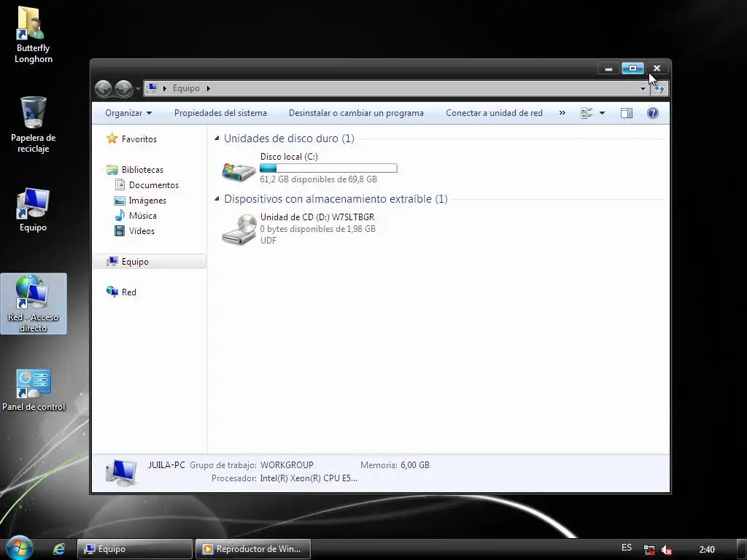Open the Organizar menu

click(128, 113)
